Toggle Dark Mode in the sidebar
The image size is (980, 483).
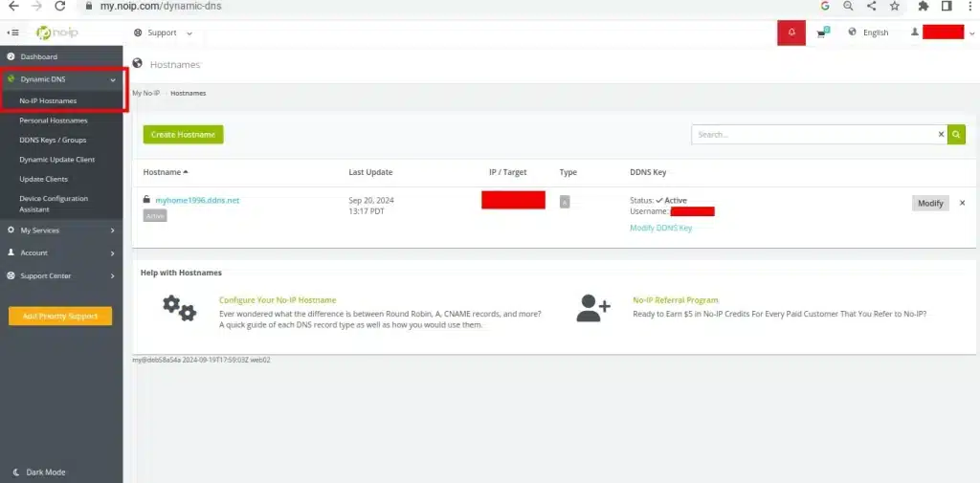pos(46,472)
